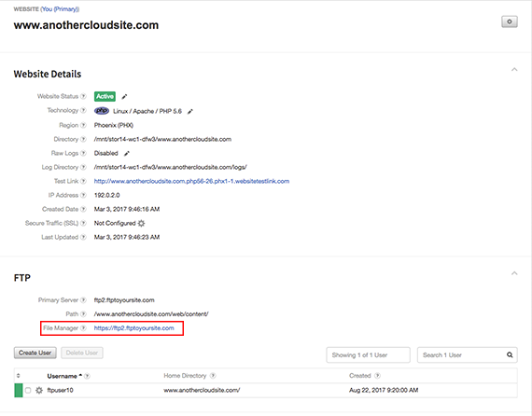This screenshot has width=532, height=416.
Task: Click the (You (Primary)) account link
Action: pos(60,9)
